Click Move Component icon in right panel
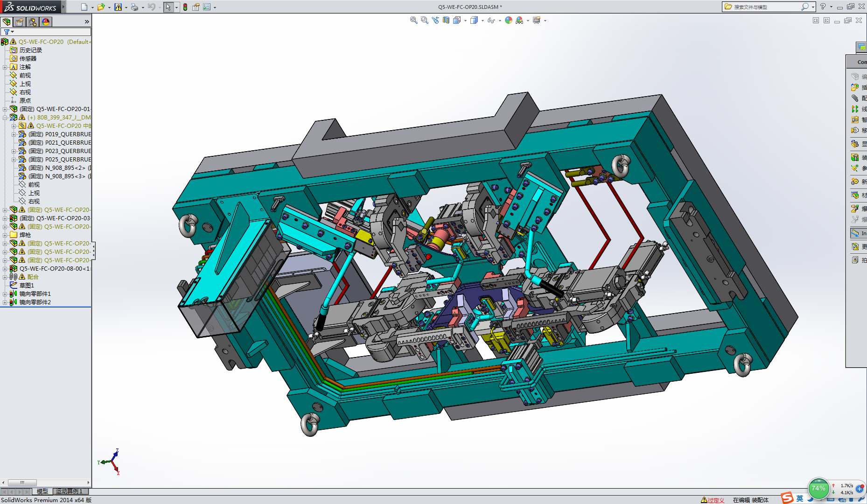This screenshot has width=867, height=504. click(855, 130)
